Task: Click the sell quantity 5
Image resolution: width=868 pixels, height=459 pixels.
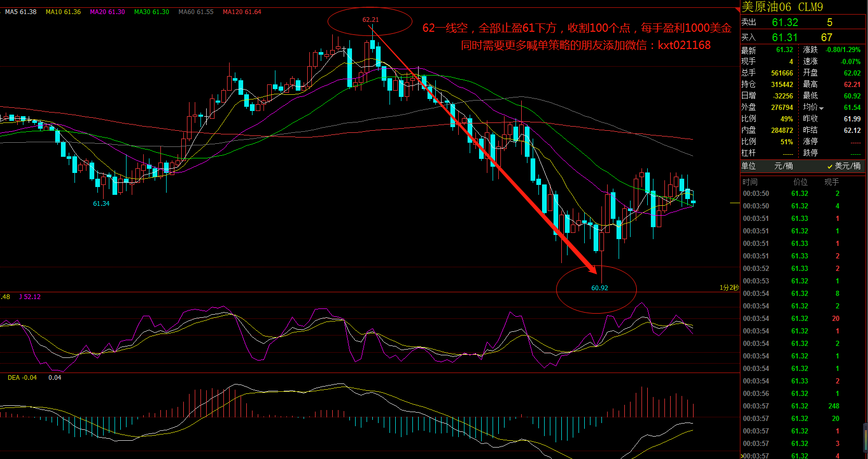Action: [829, 22]
